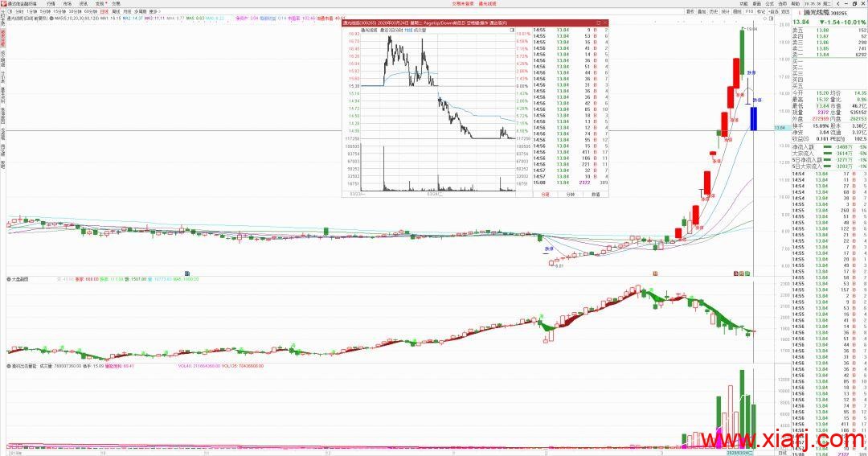Click the 返回 back toolbar button
868x456 pixels.
coord(785,11)
